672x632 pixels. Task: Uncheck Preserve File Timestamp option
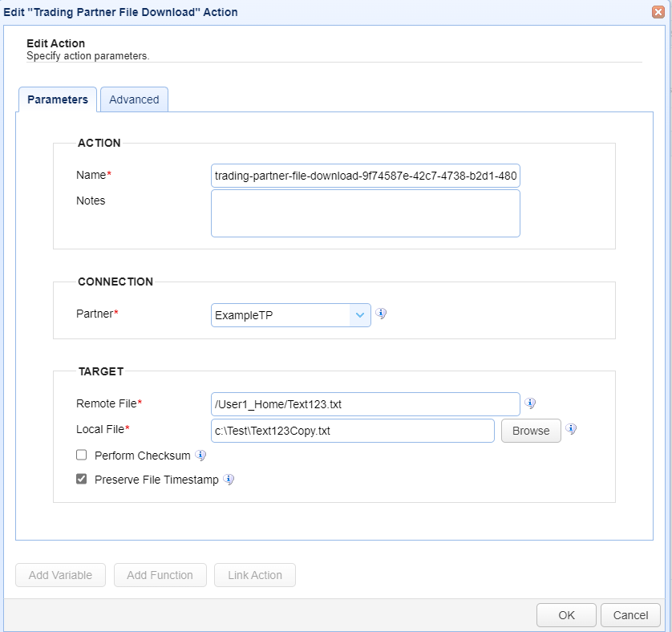[x=82, y=479]
